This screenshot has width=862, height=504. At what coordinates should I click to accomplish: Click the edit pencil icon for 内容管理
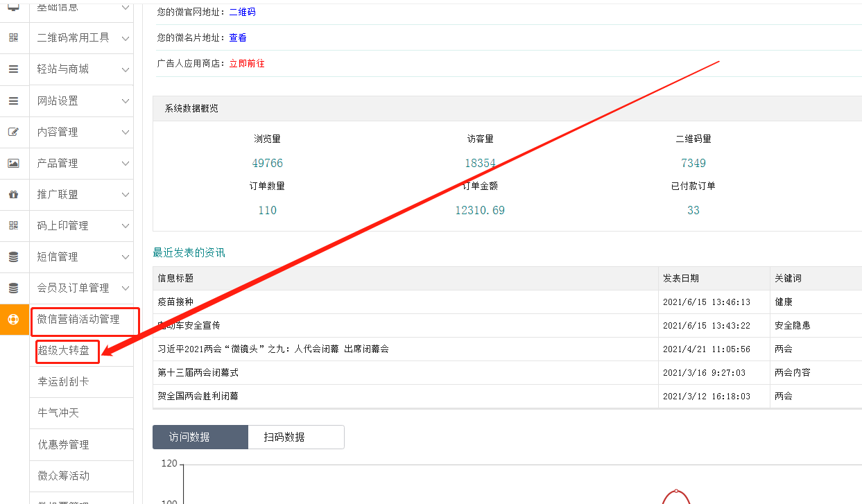(13, 132)
